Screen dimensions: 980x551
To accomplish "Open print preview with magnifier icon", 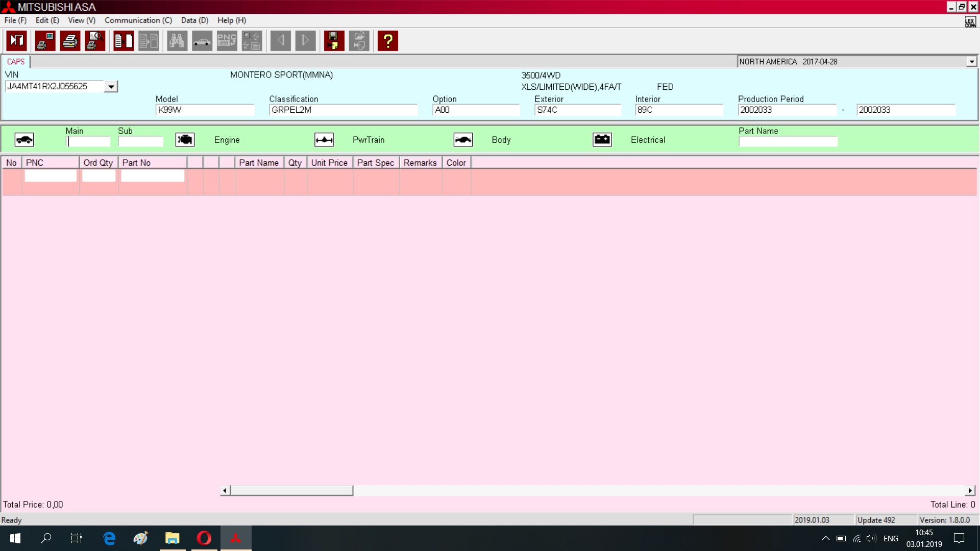I will tap(95, 41).
